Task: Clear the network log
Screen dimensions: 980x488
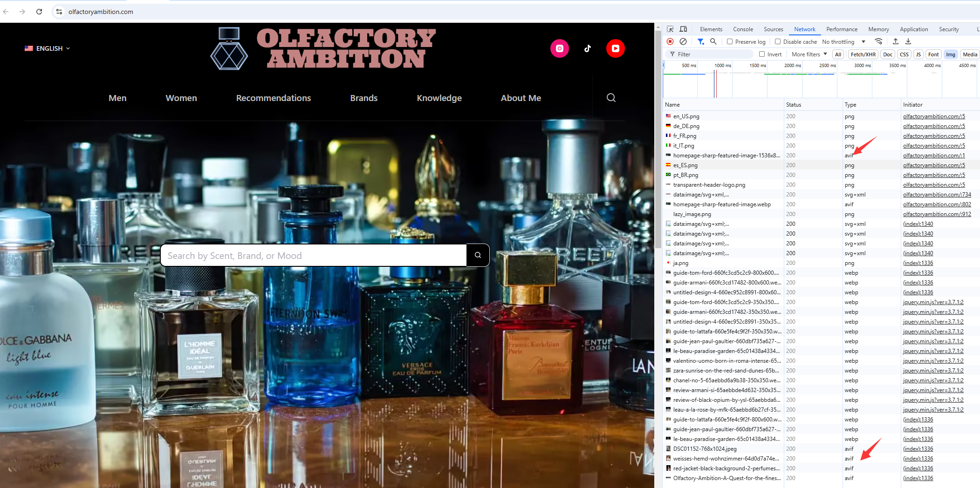Action: coord(683,41)
